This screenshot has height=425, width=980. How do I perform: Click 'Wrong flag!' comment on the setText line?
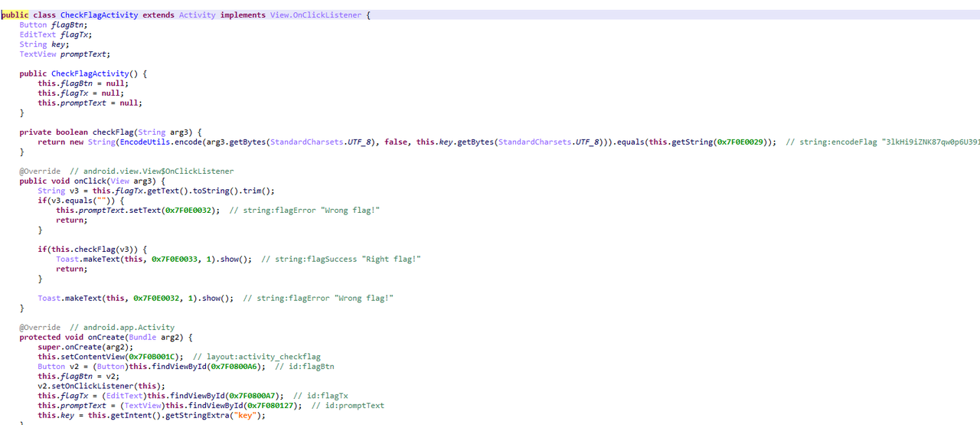pyautogui.click(x=351, y=211)
